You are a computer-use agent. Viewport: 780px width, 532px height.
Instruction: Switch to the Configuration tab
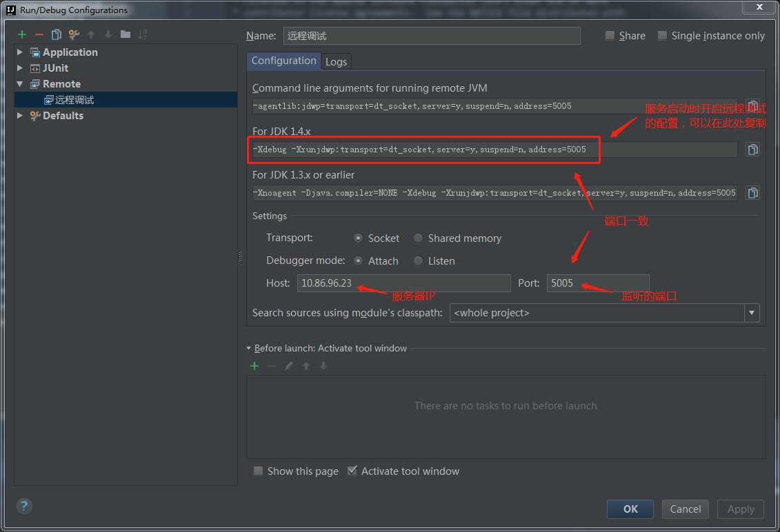[283, 61]
